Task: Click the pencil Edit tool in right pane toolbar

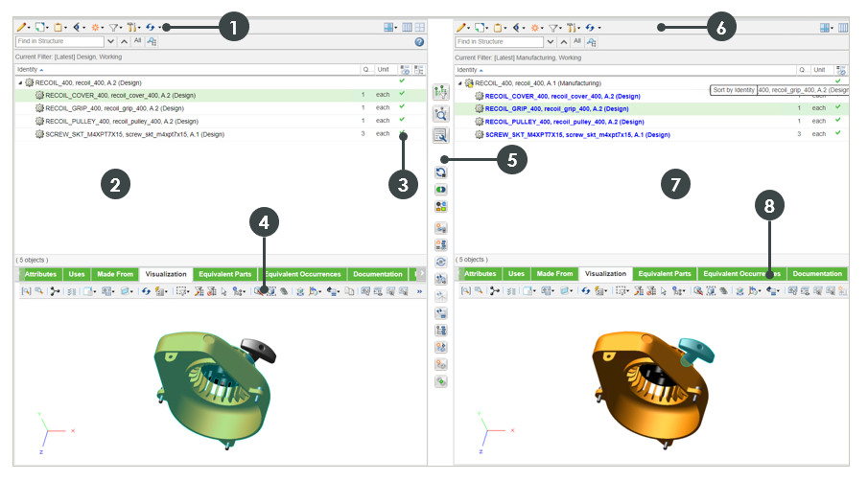Action: pos(460,27)
